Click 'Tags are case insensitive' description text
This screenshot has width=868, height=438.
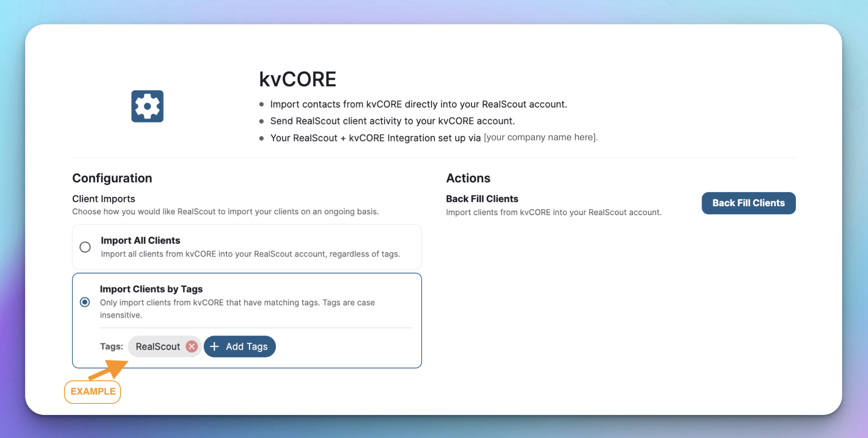(x=238, y=309)
